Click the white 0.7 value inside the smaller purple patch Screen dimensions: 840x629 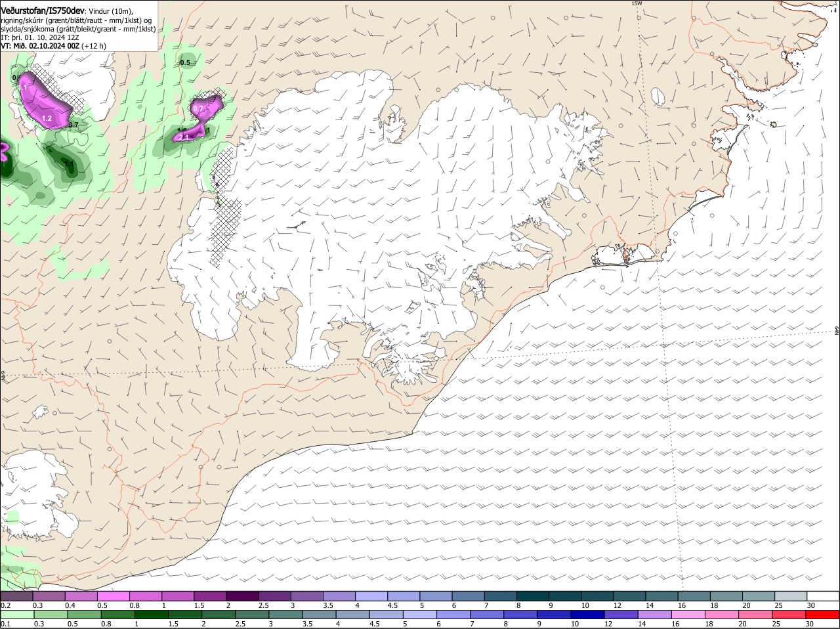[197, 108]
